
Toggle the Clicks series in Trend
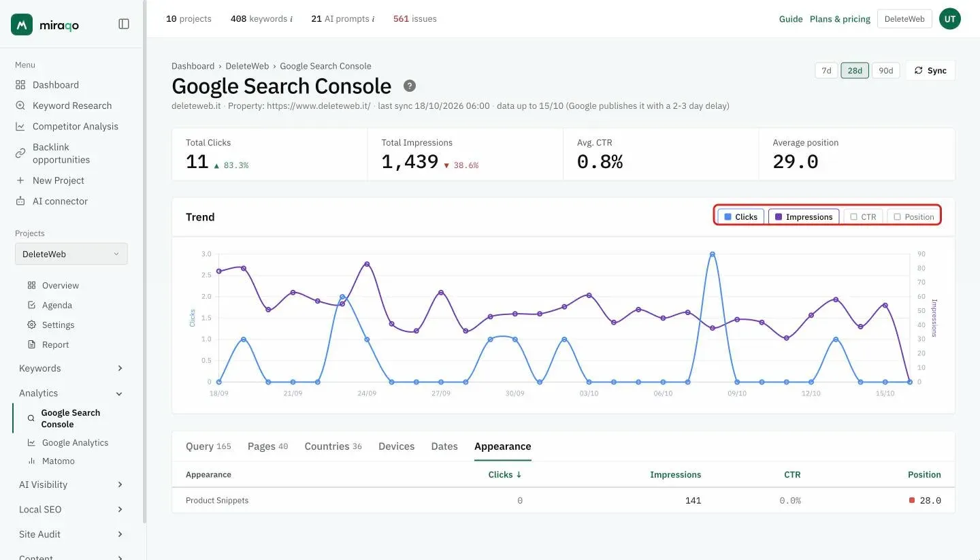(x=741, y=217)
